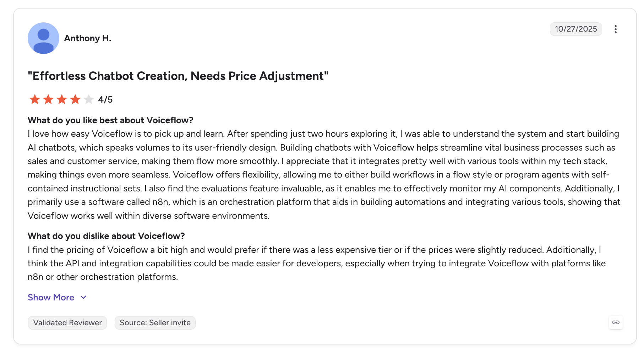Open the Effortless Chatbot Creation review title

178,76
